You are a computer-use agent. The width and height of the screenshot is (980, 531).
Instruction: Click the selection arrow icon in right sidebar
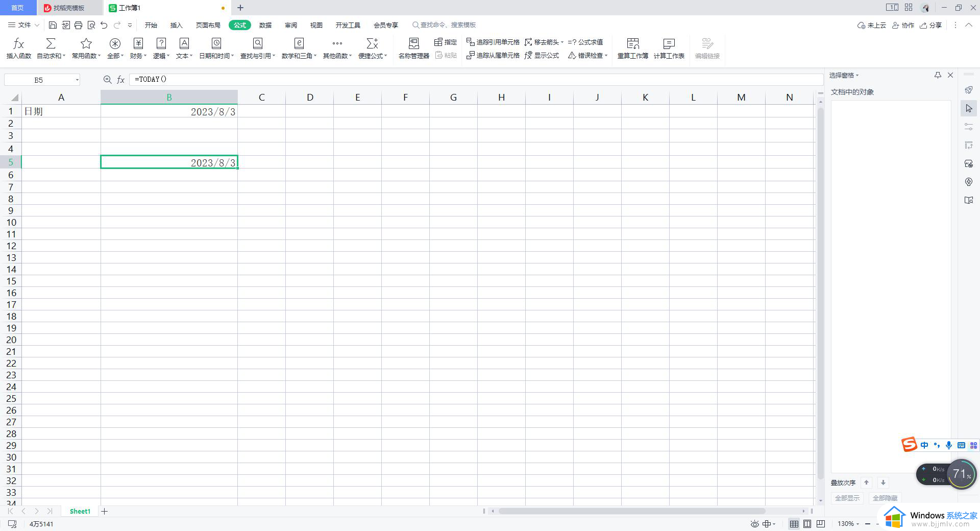[x=969, y=108]
